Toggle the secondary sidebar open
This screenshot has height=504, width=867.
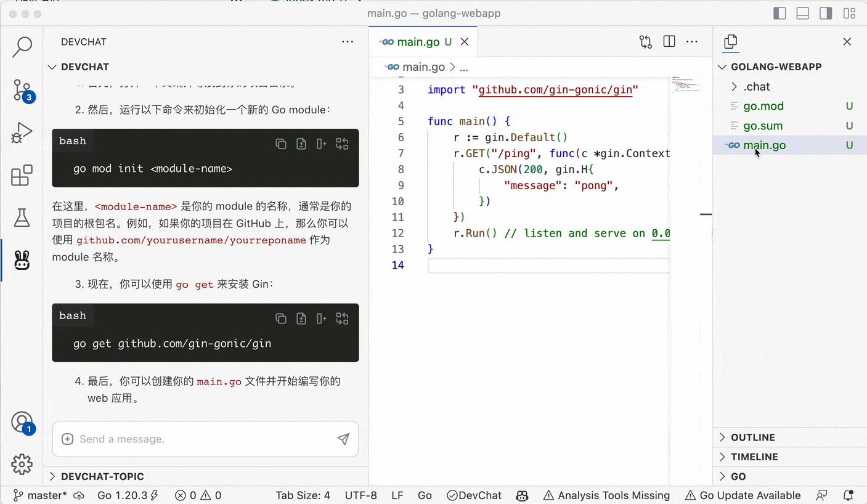pyautogui.click(x=826, y=13)
